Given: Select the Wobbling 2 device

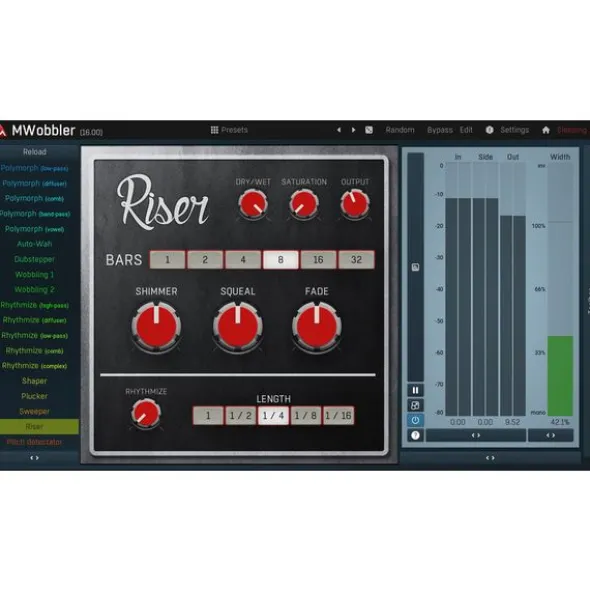Looking at the screenshot, I should pos(35,289).
